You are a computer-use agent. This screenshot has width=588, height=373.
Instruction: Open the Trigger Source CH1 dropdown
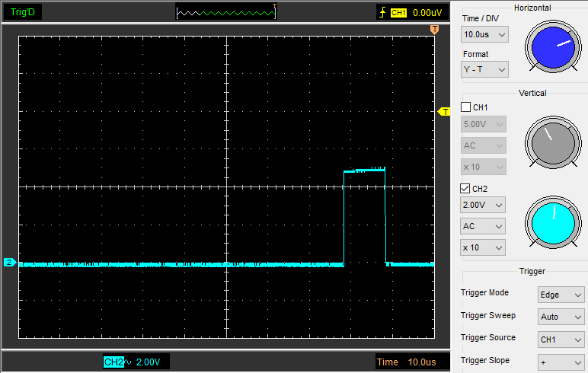click(x=561, y=340)
